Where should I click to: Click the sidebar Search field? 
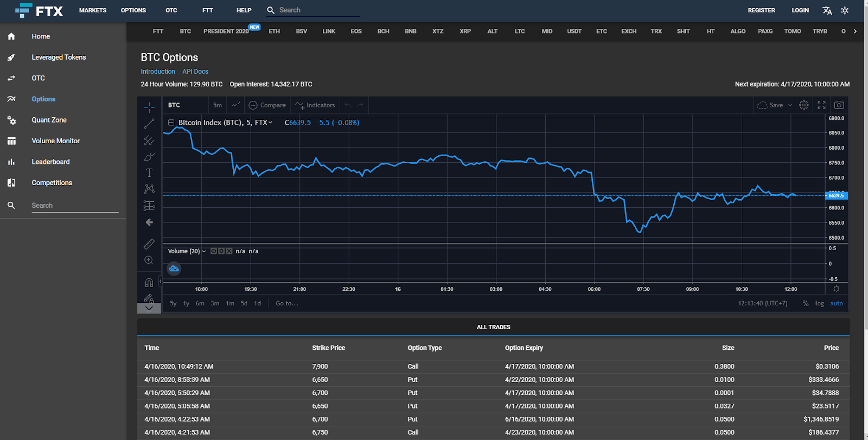(74, 206)
